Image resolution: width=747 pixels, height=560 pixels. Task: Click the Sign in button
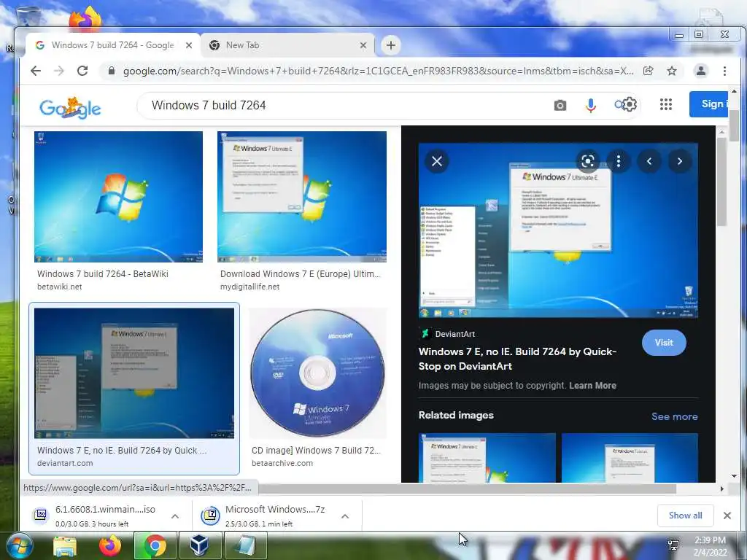tap(708, 104)
